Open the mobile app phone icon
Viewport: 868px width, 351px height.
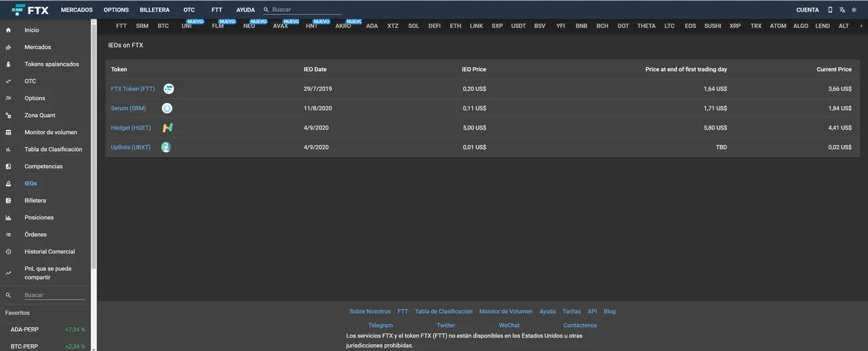pos(830,9)
